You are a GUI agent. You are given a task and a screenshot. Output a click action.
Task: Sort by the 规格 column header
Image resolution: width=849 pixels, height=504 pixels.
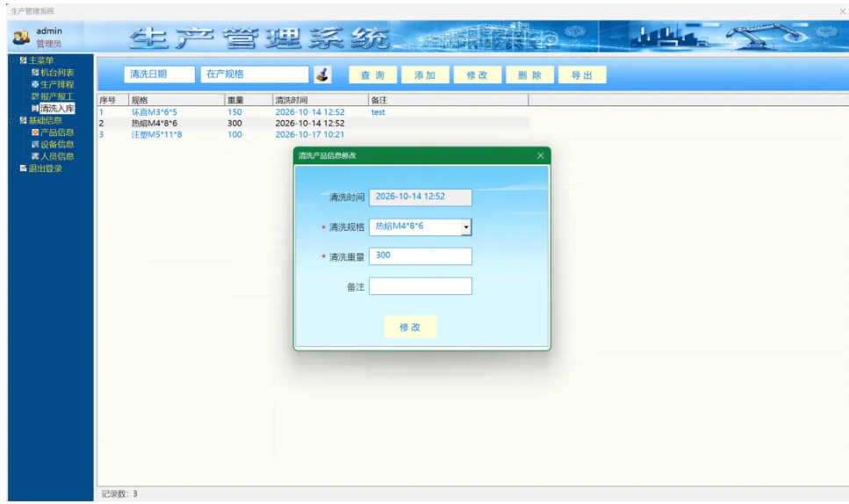176,99
